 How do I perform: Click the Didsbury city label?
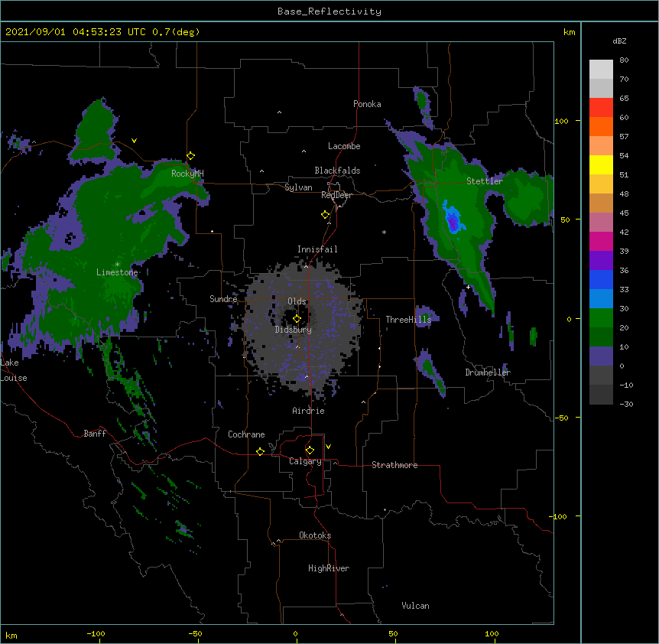click(294, 330)
